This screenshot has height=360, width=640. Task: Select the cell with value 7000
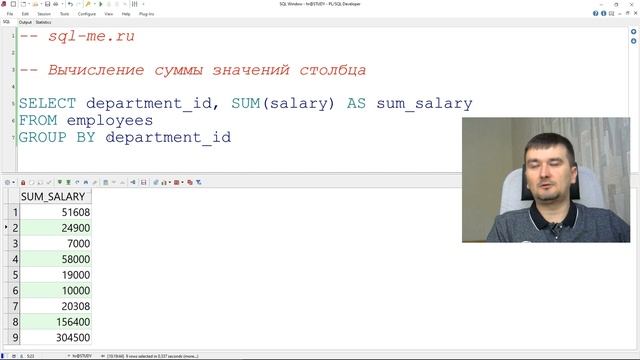click(56, 244)
